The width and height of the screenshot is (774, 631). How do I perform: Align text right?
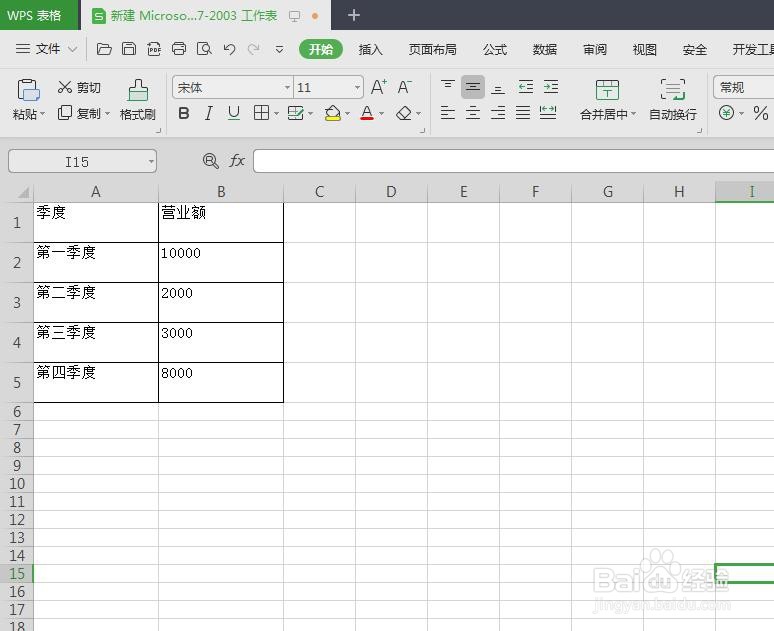pos(498,113)
